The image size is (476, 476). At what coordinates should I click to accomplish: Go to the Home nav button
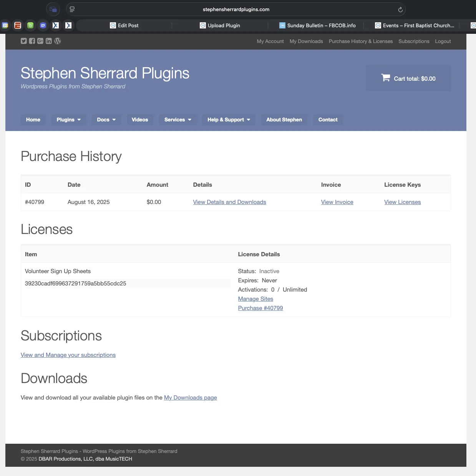click(x=33, y=119)
